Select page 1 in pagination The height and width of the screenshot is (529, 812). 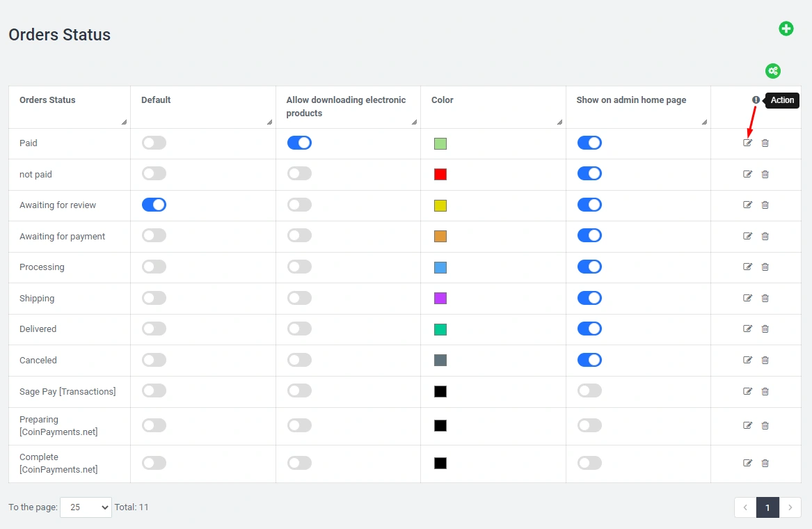(x=767, y=507)
